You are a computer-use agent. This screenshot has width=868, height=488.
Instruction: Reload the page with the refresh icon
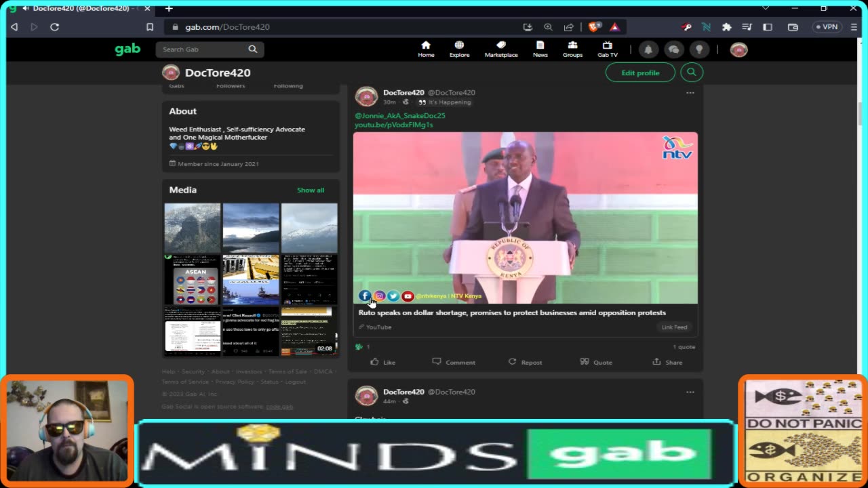[55, 27]
